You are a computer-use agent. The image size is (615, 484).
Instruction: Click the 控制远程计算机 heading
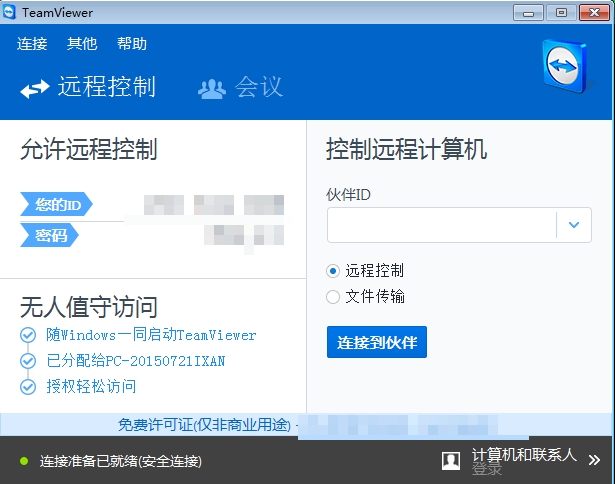click(407, 149)
